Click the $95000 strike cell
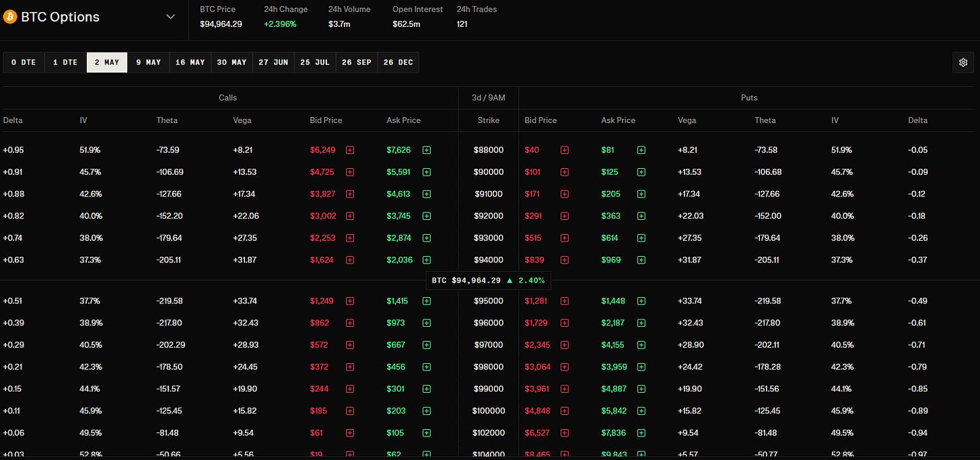 [489, 301]
